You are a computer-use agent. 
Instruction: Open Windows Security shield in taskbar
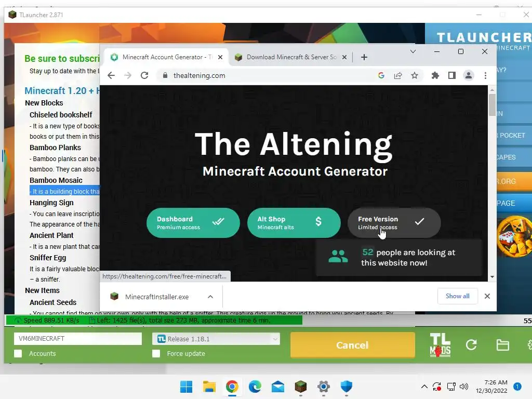click(347, 387)
